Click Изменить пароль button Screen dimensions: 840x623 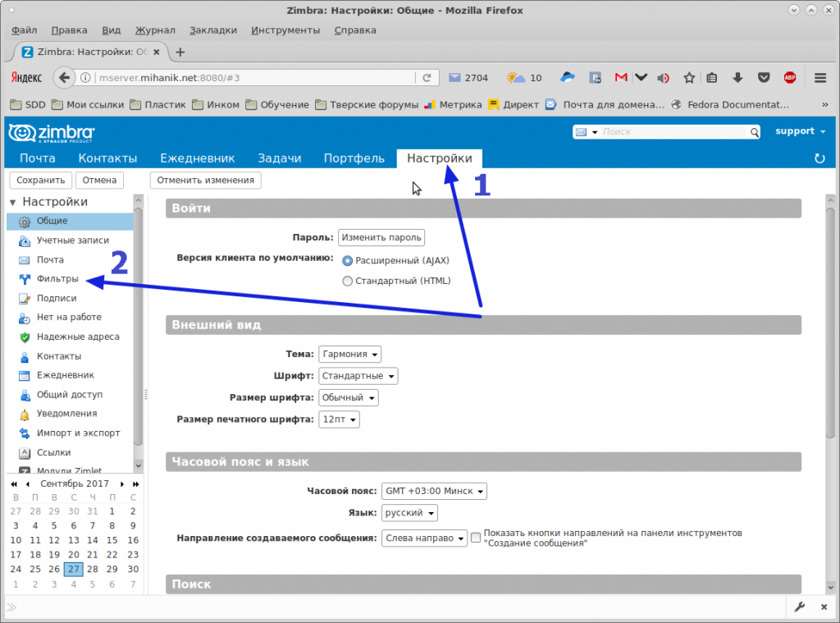pyautogui.click(x=381, y=237)
